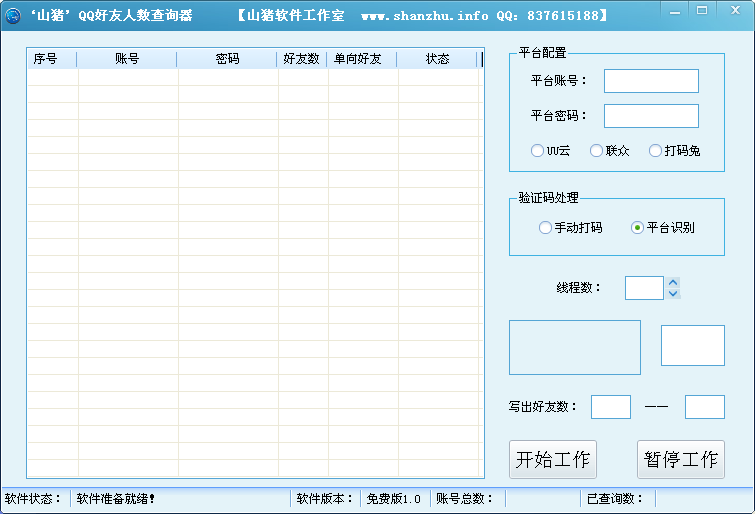Sort by 单向好友 column header
The height and width of the screenshot is (514, 755).
click(362, 59)
